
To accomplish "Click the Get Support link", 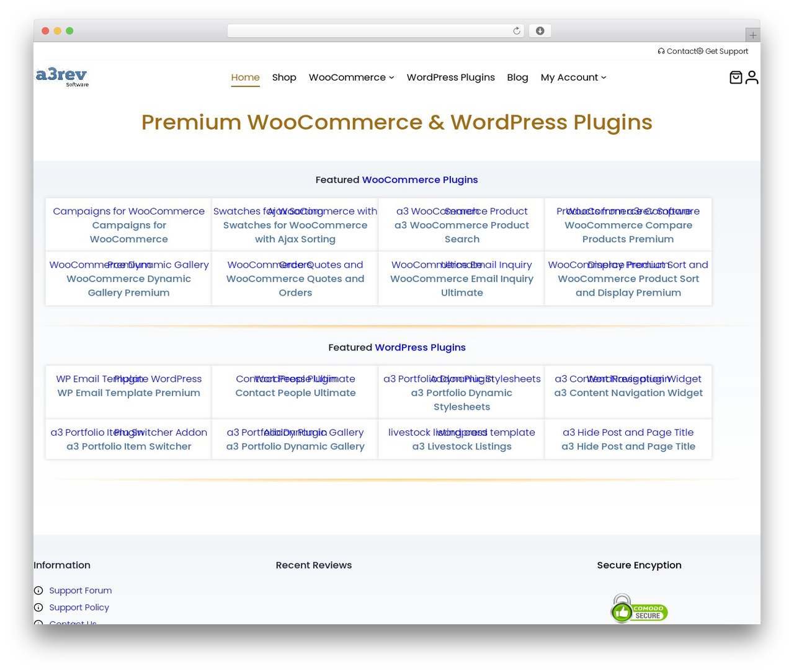I will click(x=726, y=51).
